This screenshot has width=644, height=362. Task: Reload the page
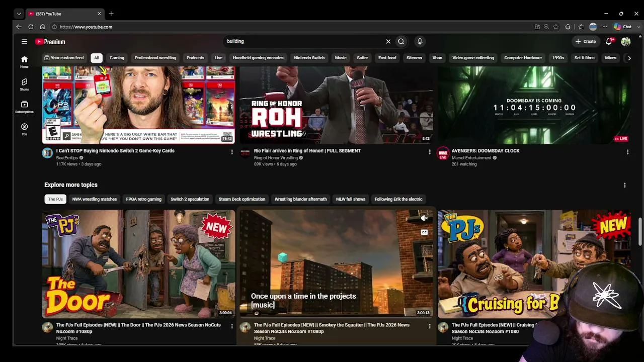31,27
